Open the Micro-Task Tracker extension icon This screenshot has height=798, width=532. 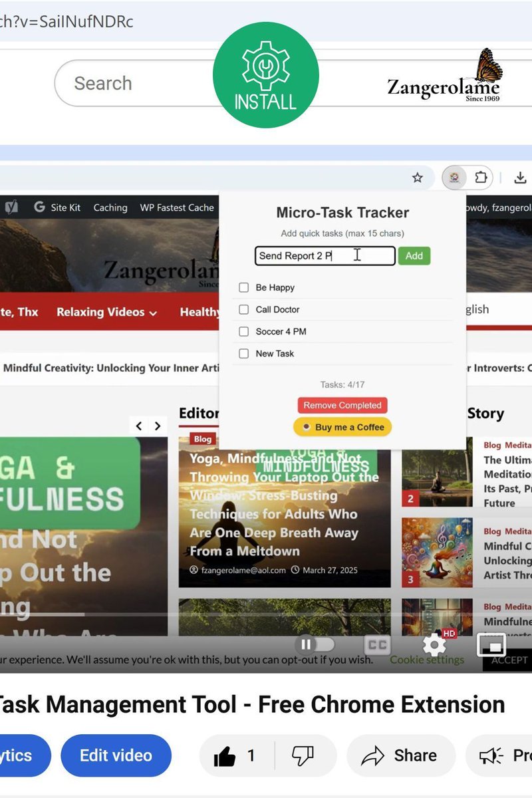(x=454, y=178)
